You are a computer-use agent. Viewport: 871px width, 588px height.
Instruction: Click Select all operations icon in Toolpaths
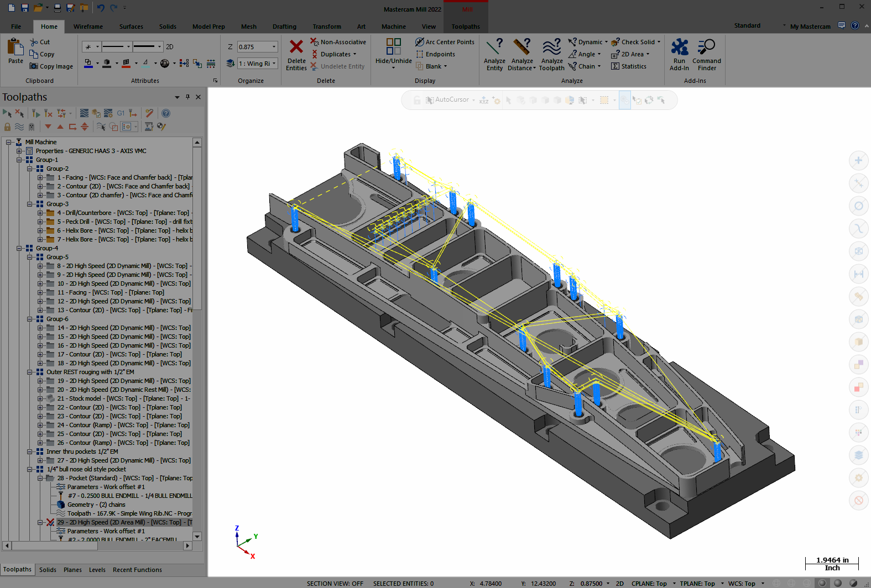coord(7,113)
